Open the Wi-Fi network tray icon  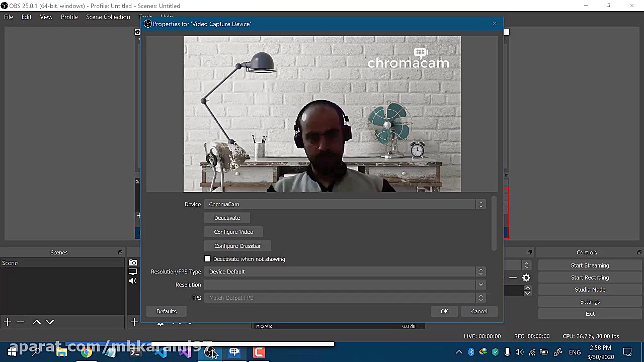click(x=532, y=352)
